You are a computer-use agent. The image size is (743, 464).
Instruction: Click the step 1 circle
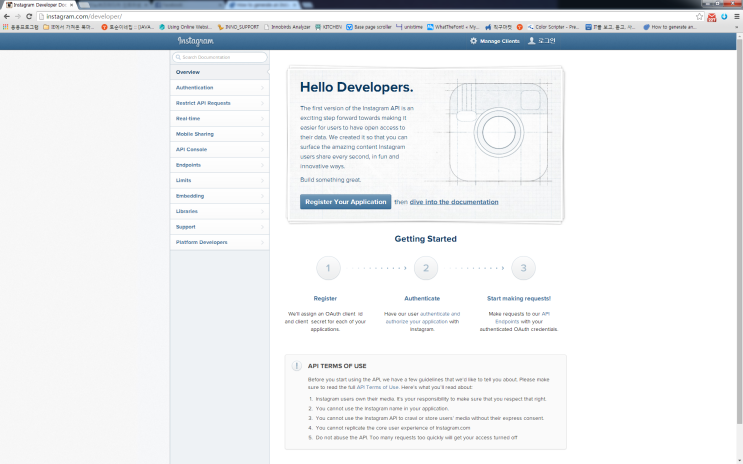pos(328,268)
